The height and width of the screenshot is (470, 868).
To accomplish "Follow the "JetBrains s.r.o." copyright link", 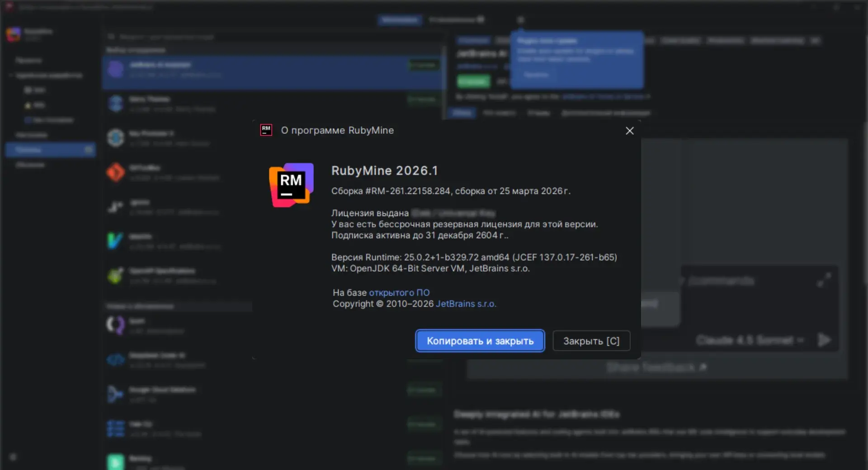I will [466, 304].
